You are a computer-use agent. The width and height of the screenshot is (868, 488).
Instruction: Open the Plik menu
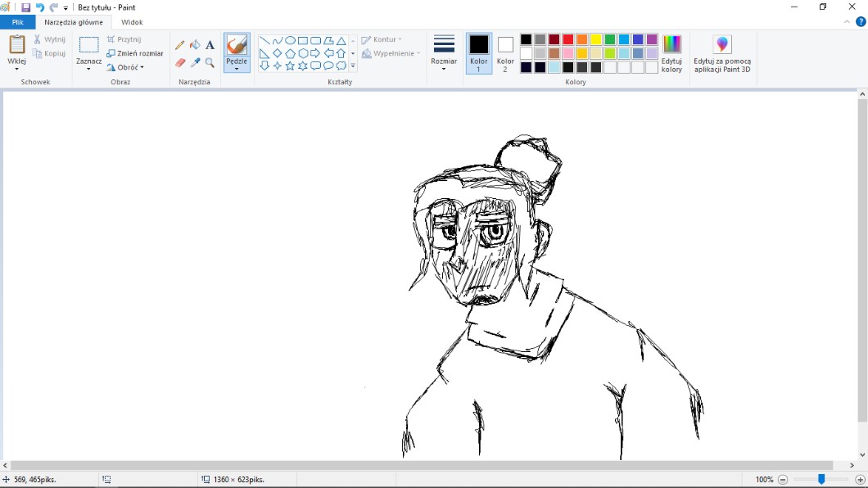coord(17,22)
